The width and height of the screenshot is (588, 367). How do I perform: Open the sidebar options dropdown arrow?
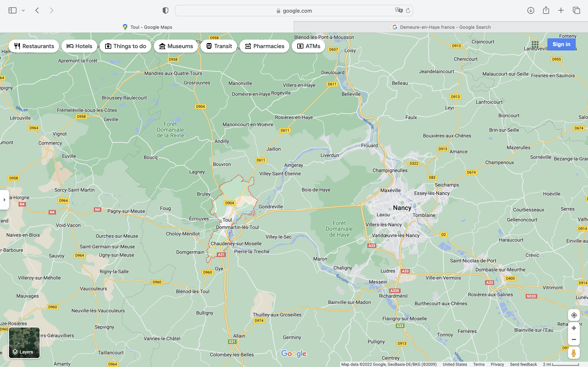point(23,10)
